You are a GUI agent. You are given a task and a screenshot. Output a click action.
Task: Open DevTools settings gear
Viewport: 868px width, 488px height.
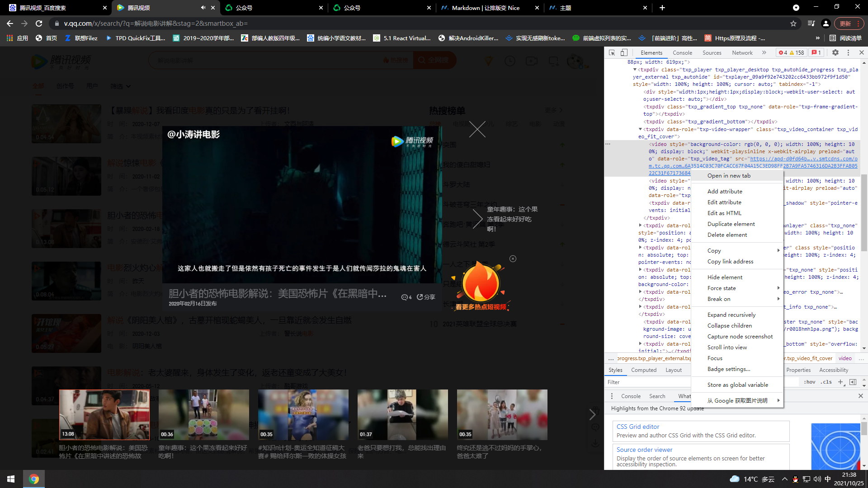(x=835, y=53)
